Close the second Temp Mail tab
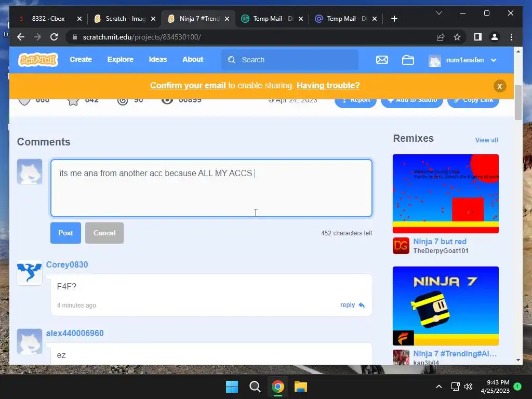This screenshot has width=532, height=399. pos(375,19)
